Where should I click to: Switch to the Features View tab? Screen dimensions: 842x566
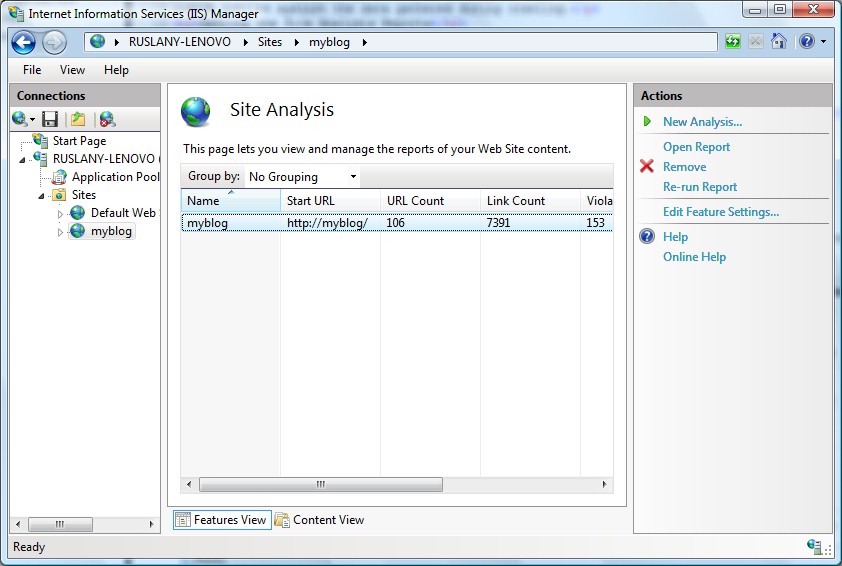tap(222, 520)
